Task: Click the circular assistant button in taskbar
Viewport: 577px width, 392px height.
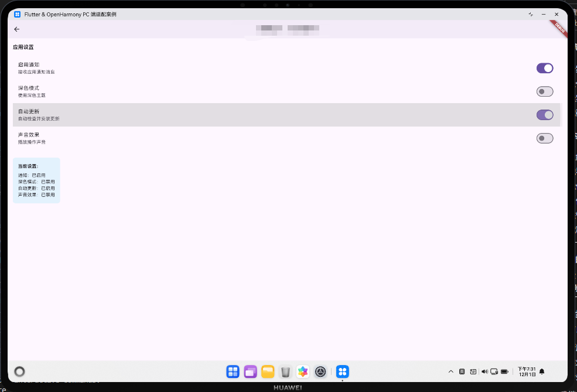Action: pos(19,371)
